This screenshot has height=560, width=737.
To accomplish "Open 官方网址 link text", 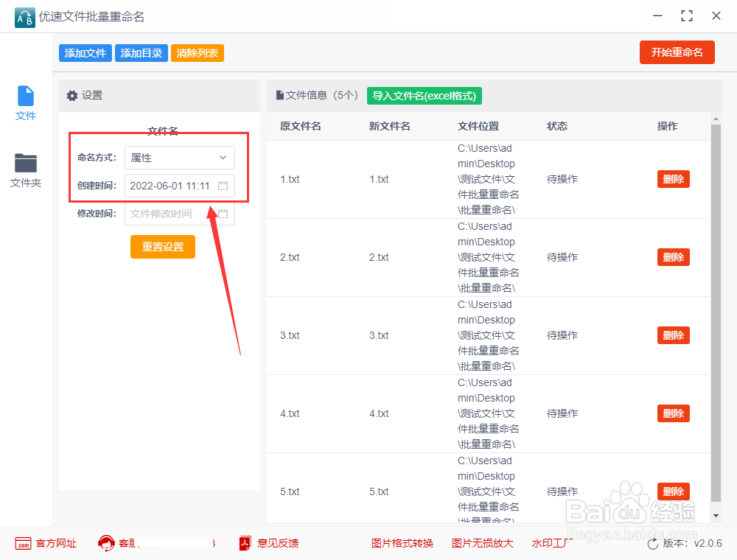I will tap(56, 544).
